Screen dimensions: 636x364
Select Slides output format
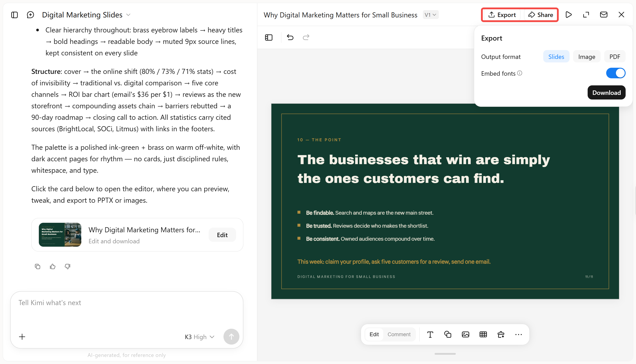coord(556,57)
